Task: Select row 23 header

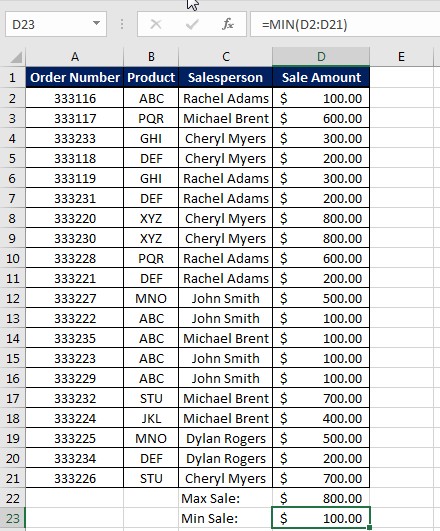Action: tap(13, 518)
